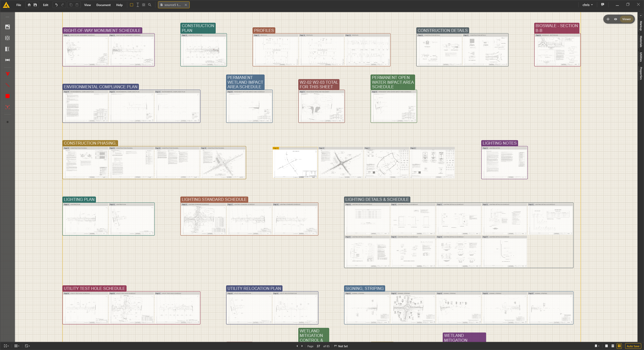
Task: Click the PROFILES group label
Action: click(264, 30)
